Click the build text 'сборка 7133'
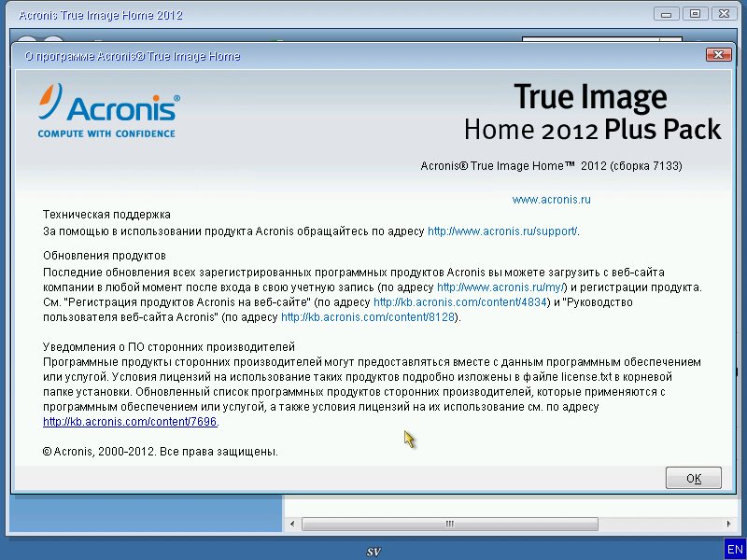The width and height of the screenshot is (747, 560). pyautogui.click(x=646, y=166)
